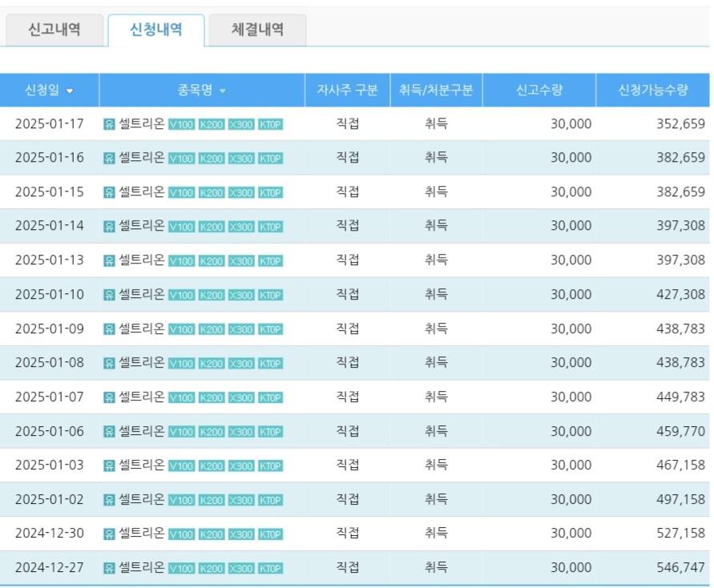Select the date 2025-01-14
714x588 pixels.
(50, 226)
